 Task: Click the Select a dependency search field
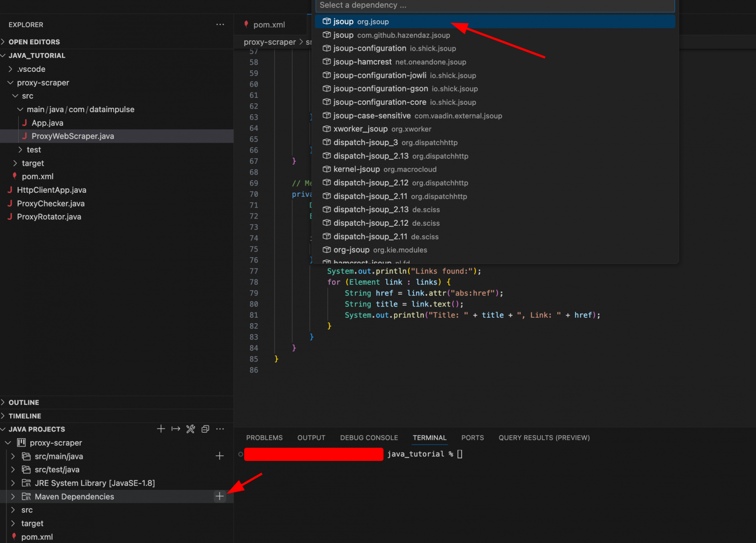point(495,5)
